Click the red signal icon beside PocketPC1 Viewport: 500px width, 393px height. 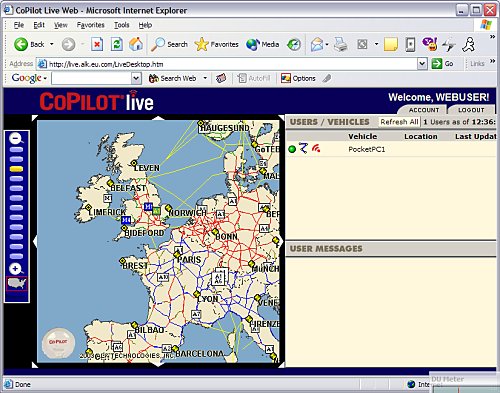[x=316, y=148]
